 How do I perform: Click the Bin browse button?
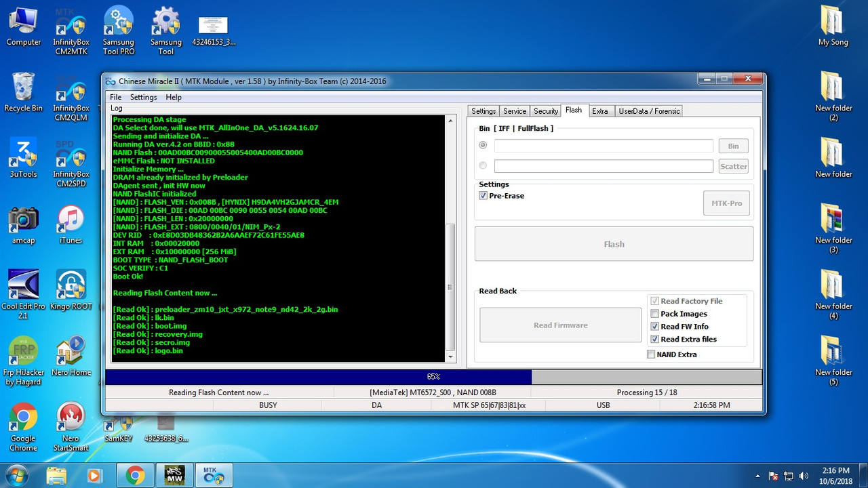(733, 146)
